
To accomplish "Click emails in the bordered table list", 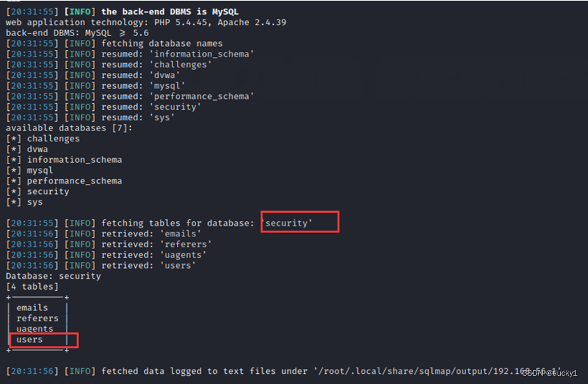I will (32, 308).
